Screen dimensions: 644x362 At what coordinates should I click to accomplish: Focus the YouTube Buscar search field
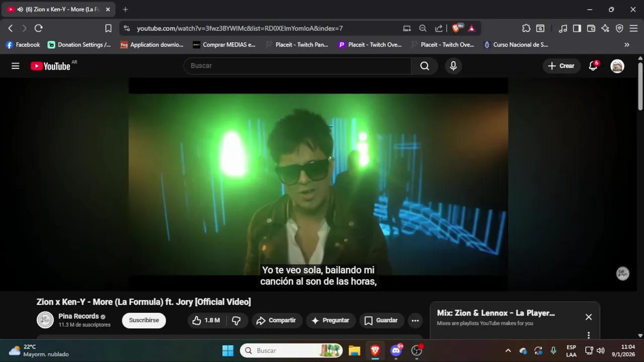pos(297,66)
